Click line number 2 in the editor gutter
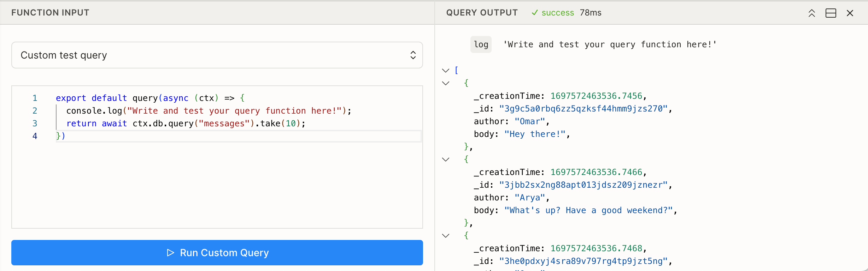 pyautogui.click(x=35, y=111)
